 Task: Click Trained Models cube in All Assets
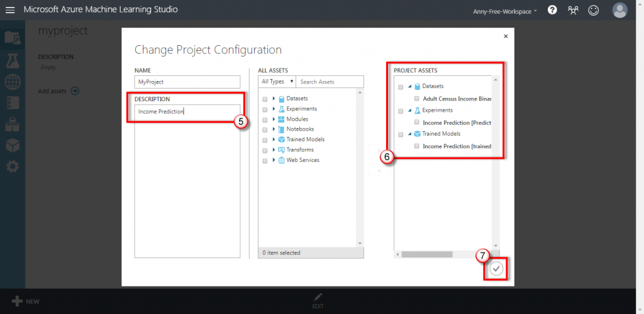click(x=281, y=140)
